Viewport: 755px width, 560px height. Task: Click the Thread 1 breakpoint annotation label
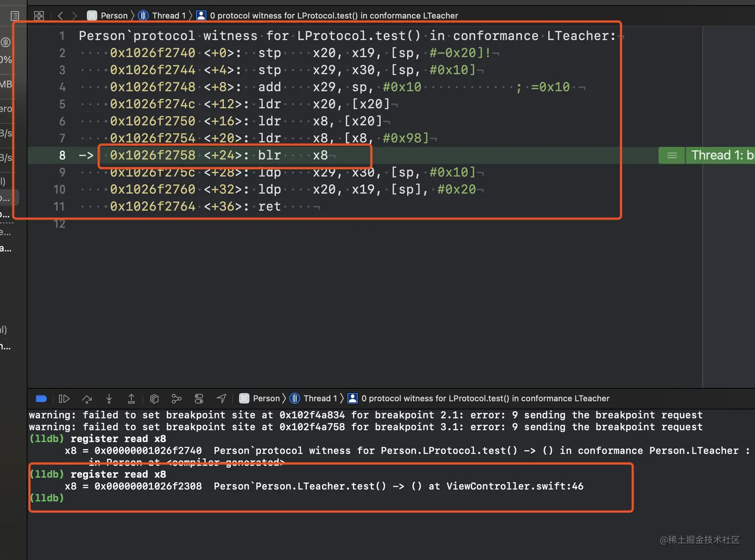(x=722, y=156)
